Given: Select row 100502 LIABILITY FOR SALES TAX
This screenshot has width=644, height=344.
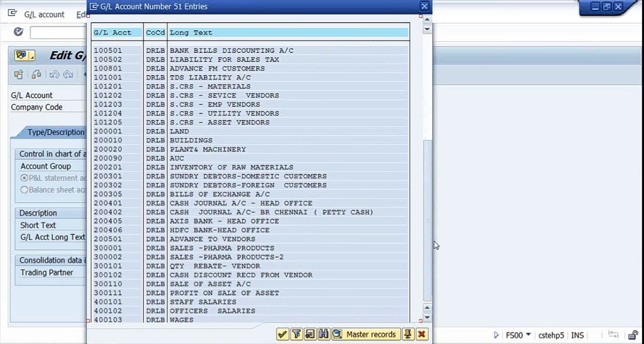Looking at the screenshot, I should [250, 59].
